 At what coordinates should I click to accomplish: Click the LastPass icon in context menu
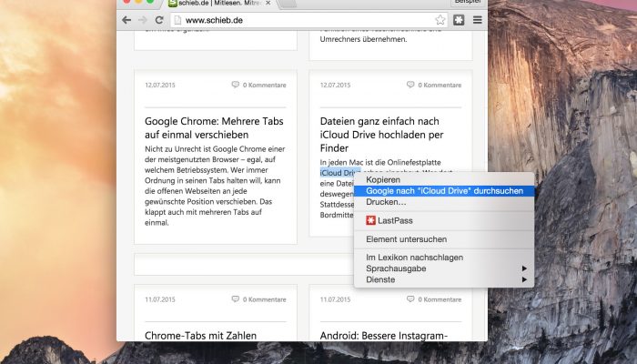click(x=370, y=220)
